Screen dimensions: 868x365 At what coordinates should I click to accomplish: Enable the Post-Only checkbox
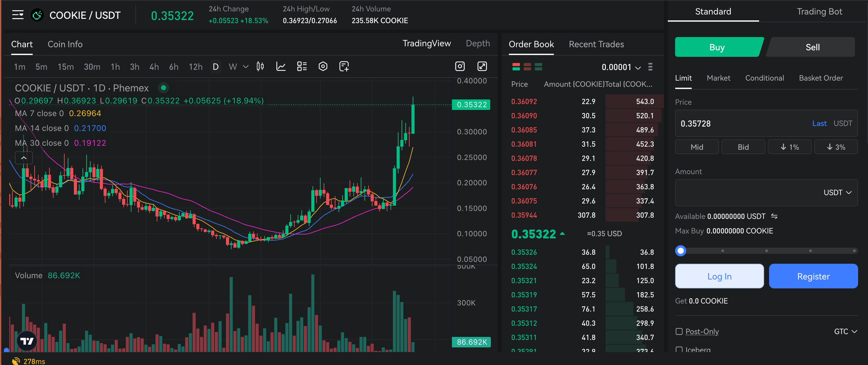679,332
